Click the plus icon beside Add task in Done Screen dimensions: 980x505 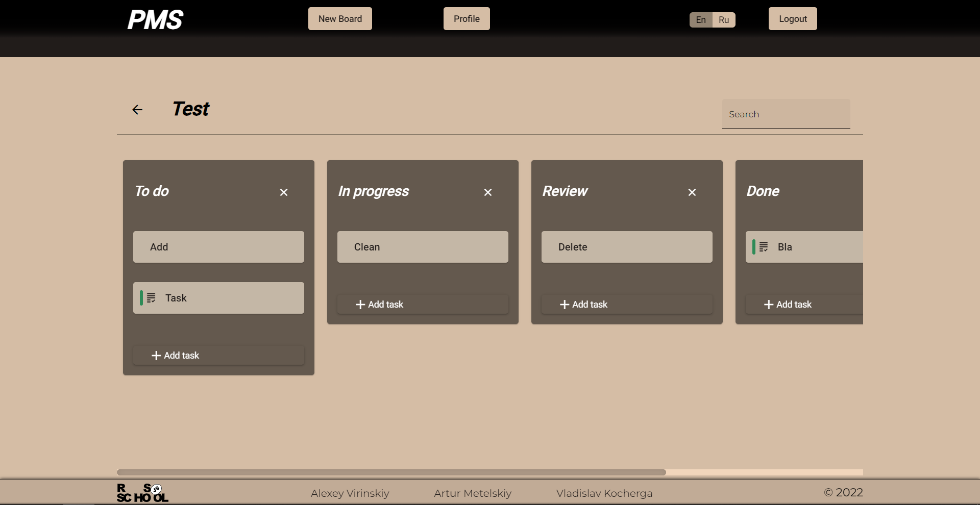click(x=768, y=305)
